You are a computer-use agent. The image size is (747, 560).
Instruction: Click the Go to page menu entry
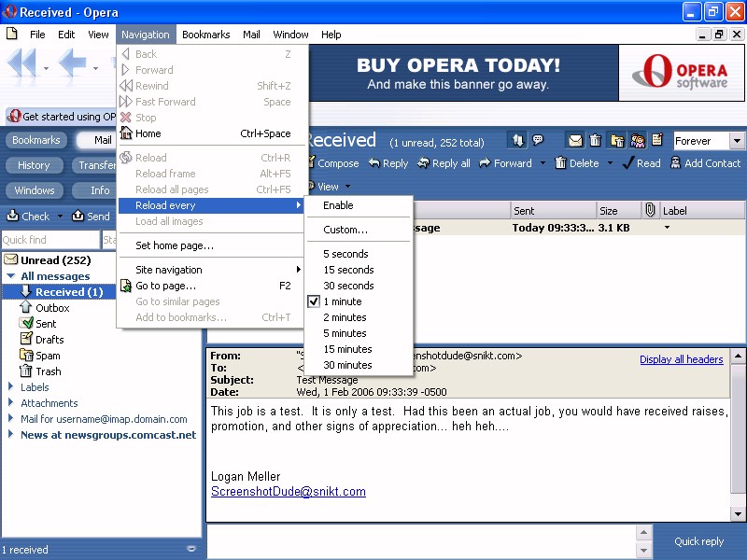(211, 286)
